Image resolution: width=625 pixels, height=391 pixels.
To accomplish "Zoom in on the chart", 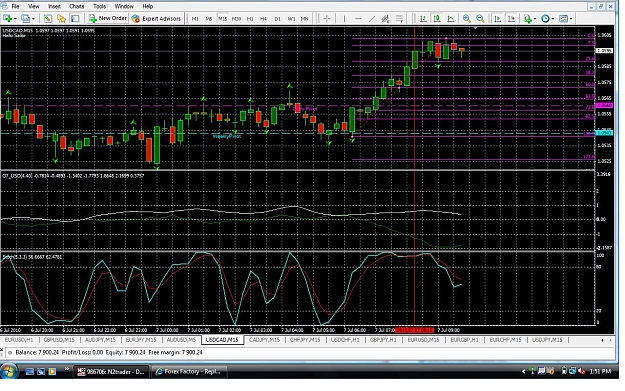I will pyautogui.click(x=466, y=18).
